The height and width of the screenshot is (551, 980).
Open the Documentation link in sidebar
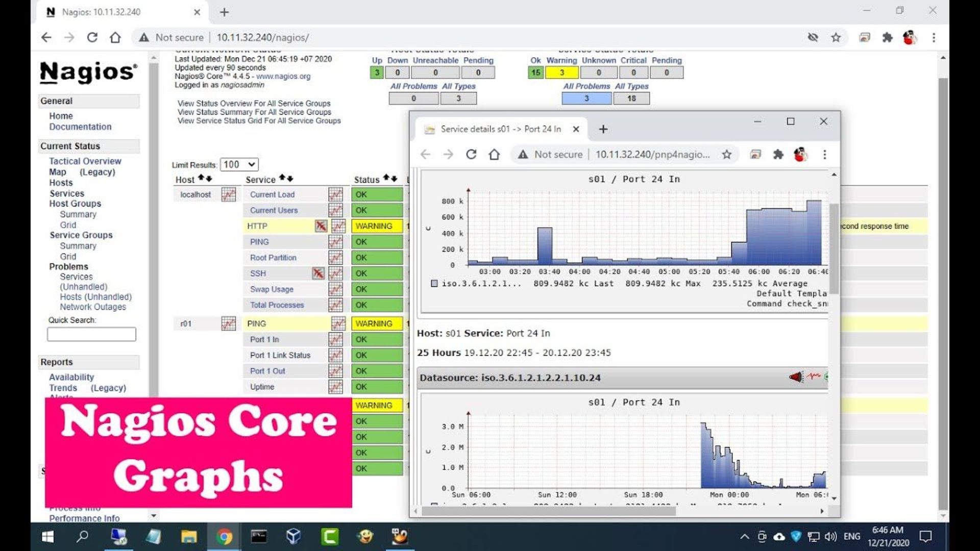coord(80,127)
